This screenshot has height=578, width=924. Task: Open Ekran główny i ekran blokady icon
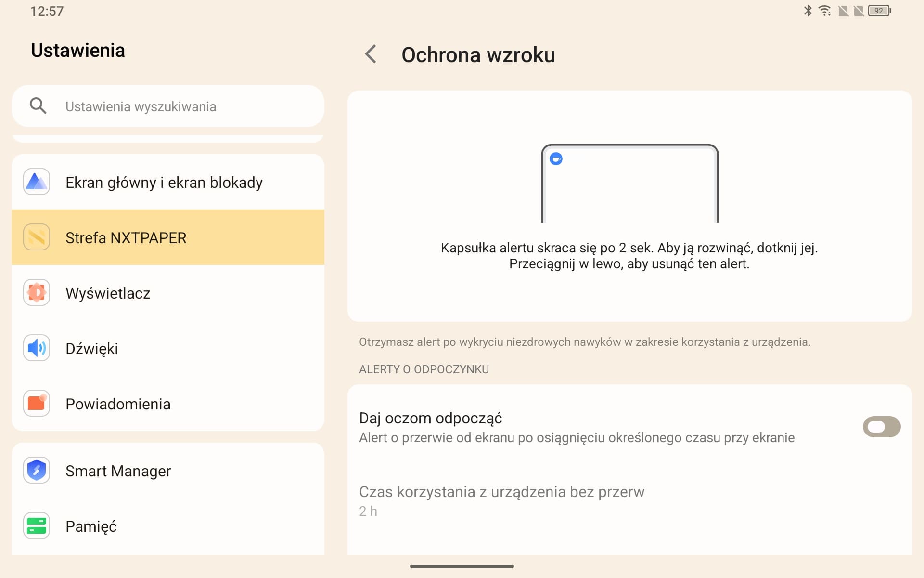(37, 182)
